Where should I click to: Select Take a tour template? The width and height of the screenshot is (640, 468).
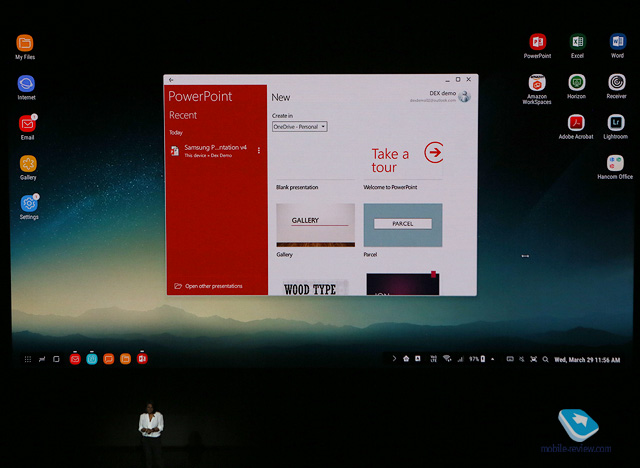coord(403,159)
